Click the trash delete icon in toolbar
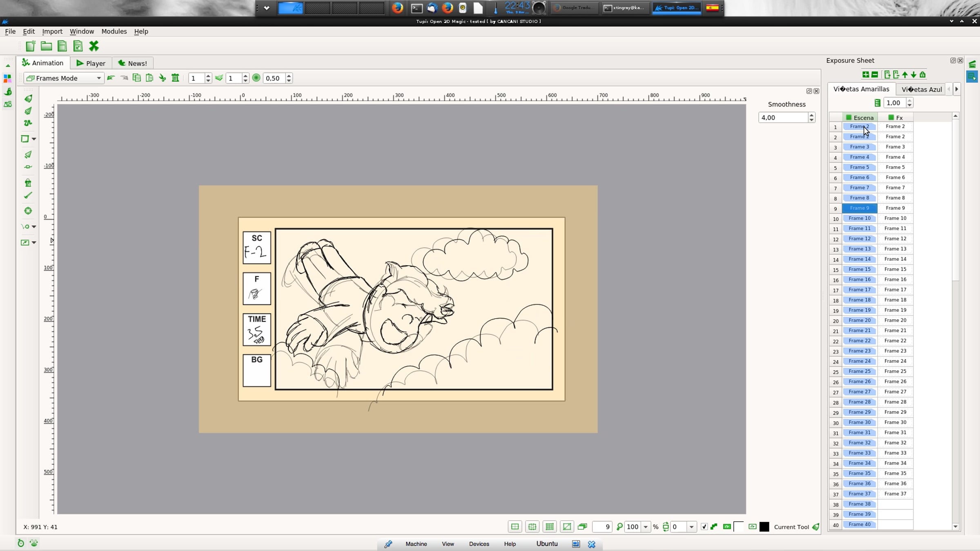This screenshot has height=551, width=980. pyautogui.click(x=175, y=78)
